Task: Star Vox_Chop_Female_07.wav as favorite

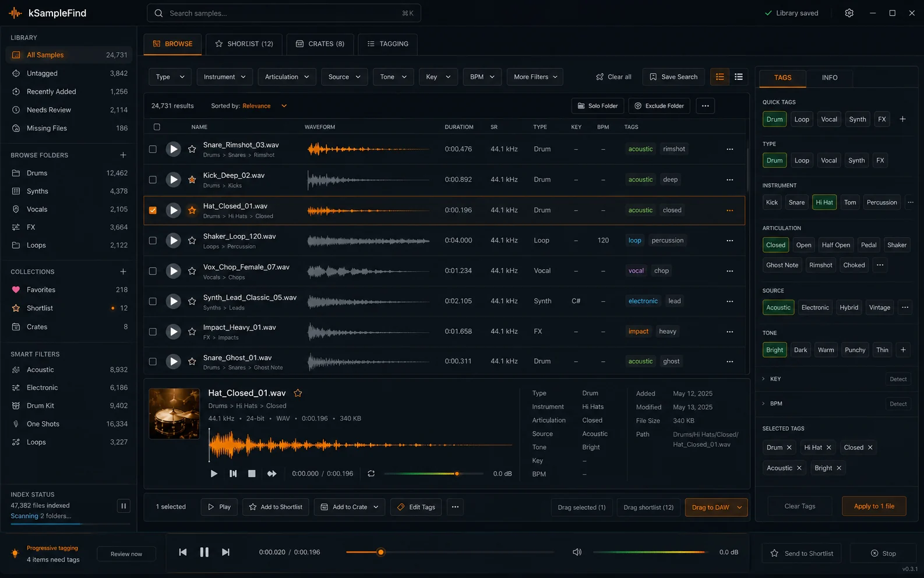Action: (192, 271)
